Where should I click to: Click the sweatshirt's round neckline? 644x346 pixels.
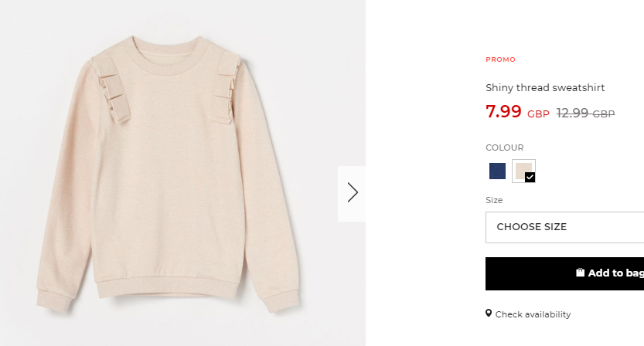pyautogui.click(x=166, y=56)
